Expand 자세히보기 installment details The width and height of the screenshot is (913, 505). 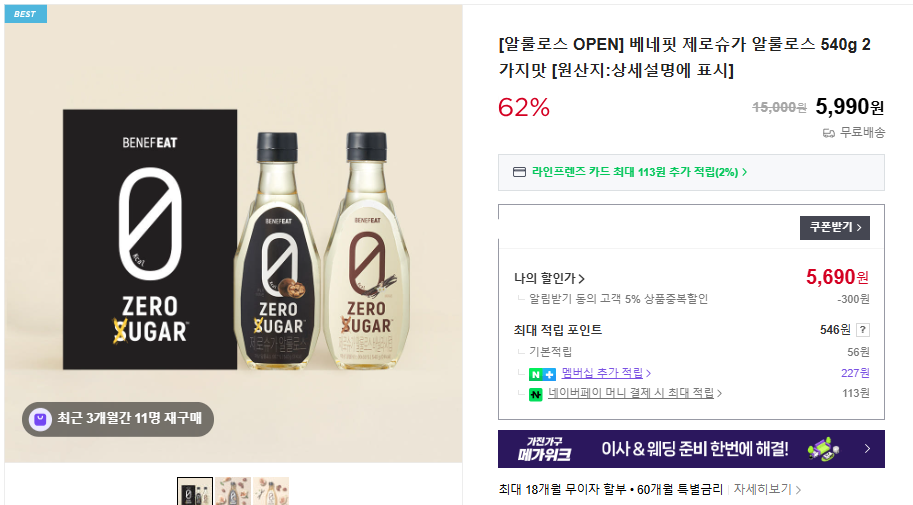(767, 489)
